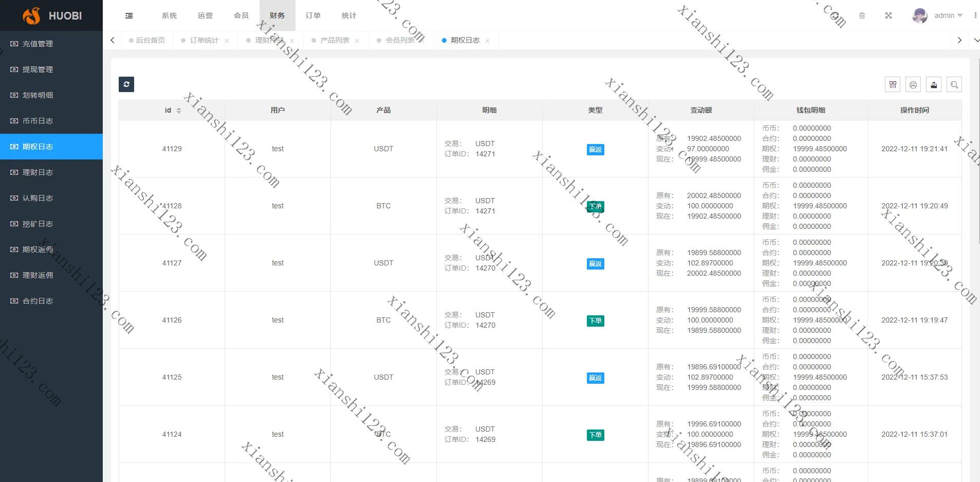
Task: Select the 期权日志 tab
Action: [x=465, y=40]
